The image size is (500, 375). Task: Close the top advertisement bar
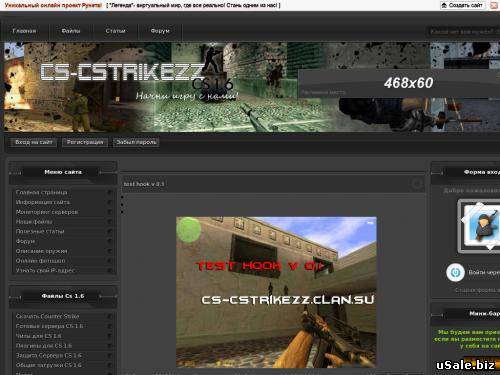click(494, 5)
